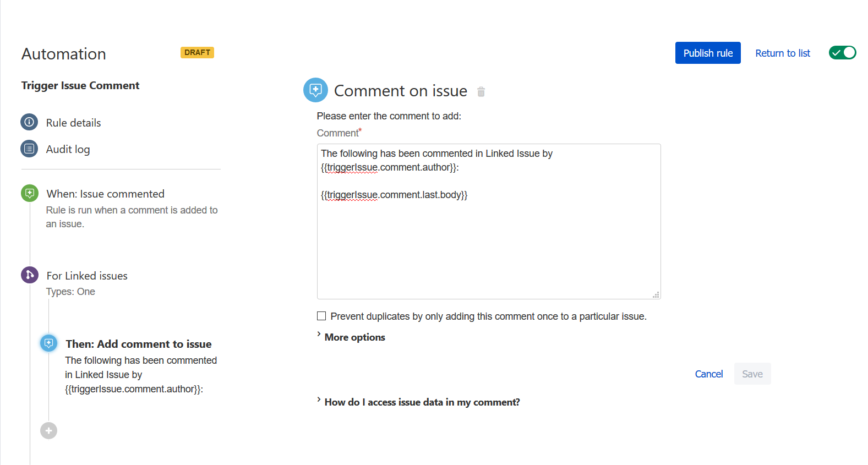
Task: Click the large Comment on issue icon
Action: tap(315, 90)
